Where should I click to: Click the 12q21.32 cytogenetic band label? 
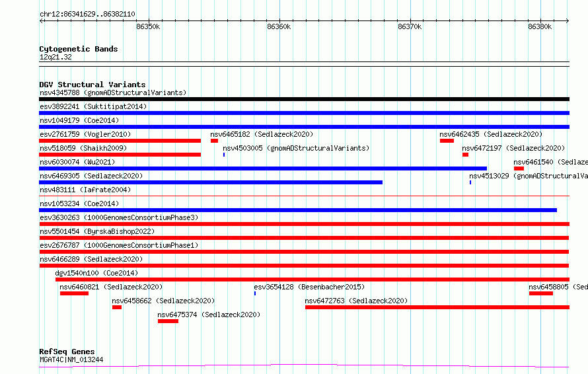pyautogui.click(x=55, y=57)
